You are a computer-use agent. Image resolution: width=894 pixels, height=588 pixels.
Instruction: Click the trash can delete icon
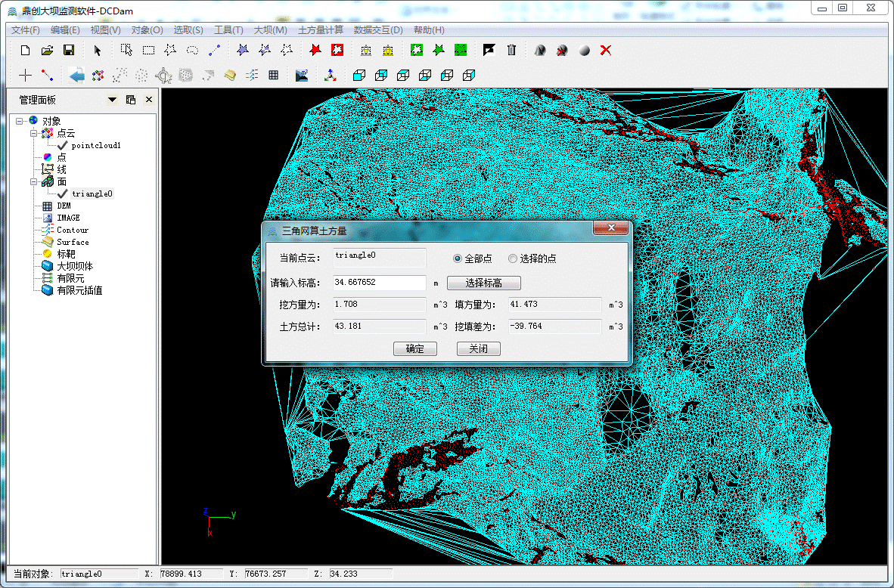click(512, 51)
